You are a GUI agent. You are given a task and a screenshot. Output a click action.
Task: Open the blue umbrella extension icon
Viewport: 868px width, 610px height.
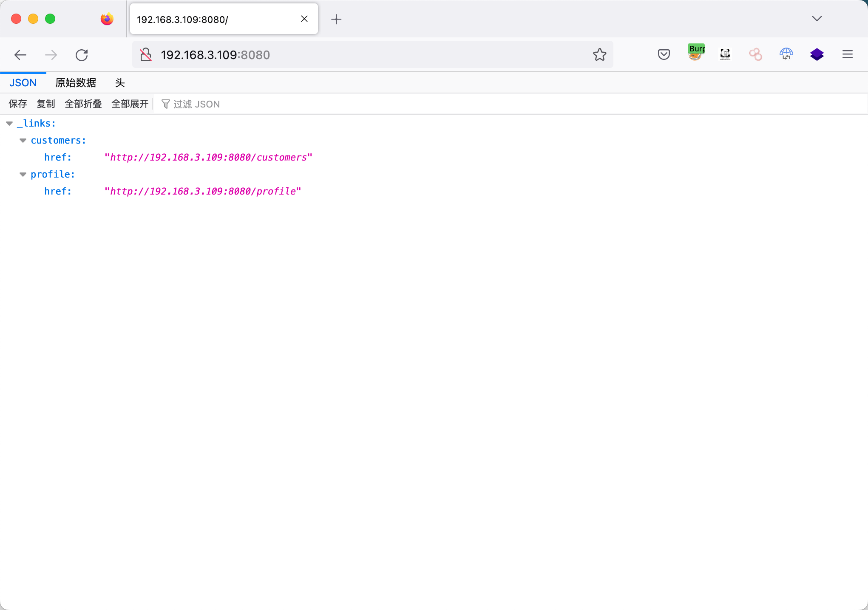(x=786, y=54)
